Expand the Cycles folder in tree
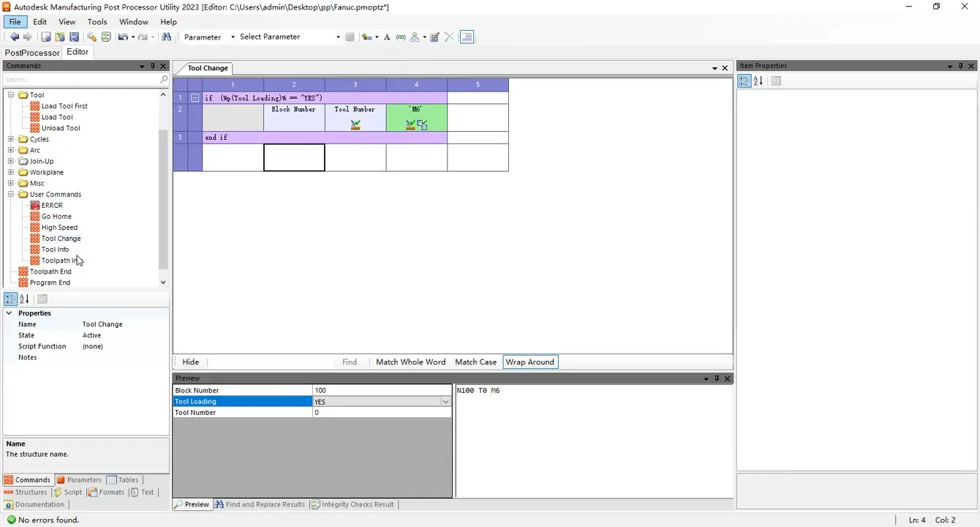This screenshot has height=527, width=980. 11,139
